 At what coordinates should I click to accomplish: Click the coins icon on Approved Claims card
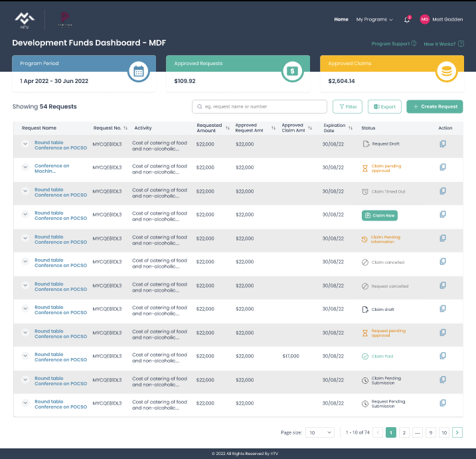446,72
